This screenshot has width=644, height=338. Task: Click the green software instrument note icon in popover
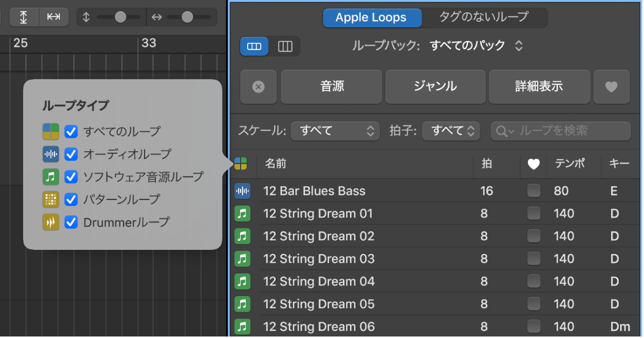tap(51, 177)
